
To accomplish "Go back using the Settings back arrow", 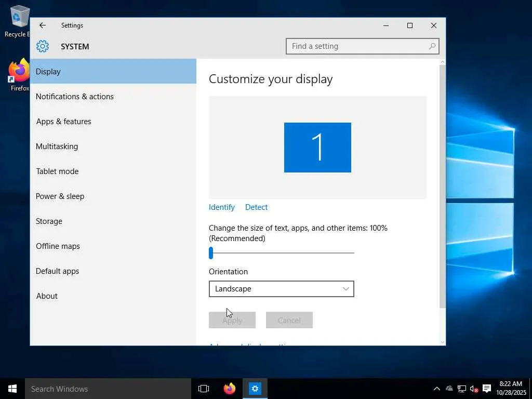I will (x=43, y=25).
